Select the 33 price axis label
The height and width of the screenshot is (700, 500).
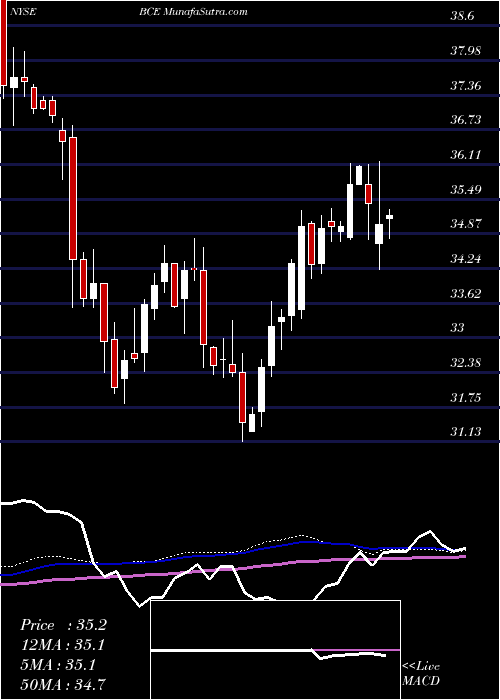coord(458,328)
